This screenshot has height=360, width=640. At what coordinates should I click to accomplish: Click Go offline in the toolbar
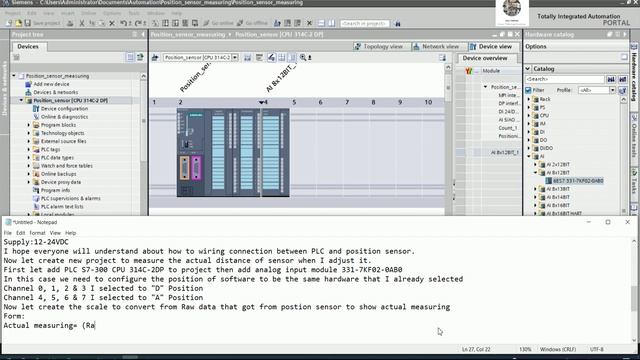tap(252, 23)
